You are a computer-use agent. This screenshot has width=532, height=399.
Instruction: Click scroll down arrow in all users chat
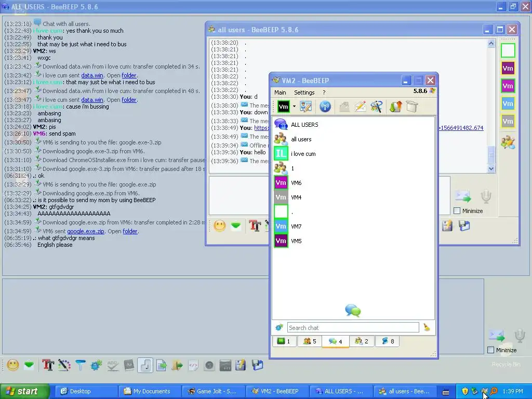click(491, 168)
